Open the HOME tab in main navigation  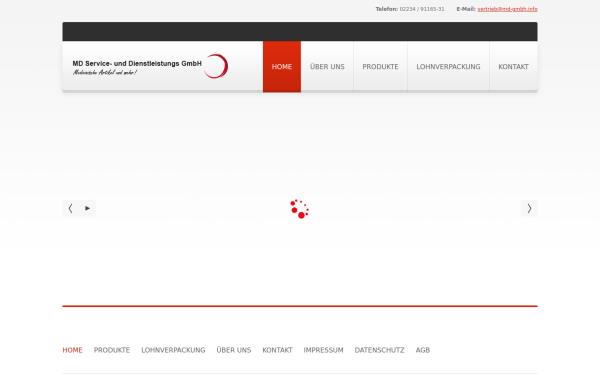(x=282, y=67)
